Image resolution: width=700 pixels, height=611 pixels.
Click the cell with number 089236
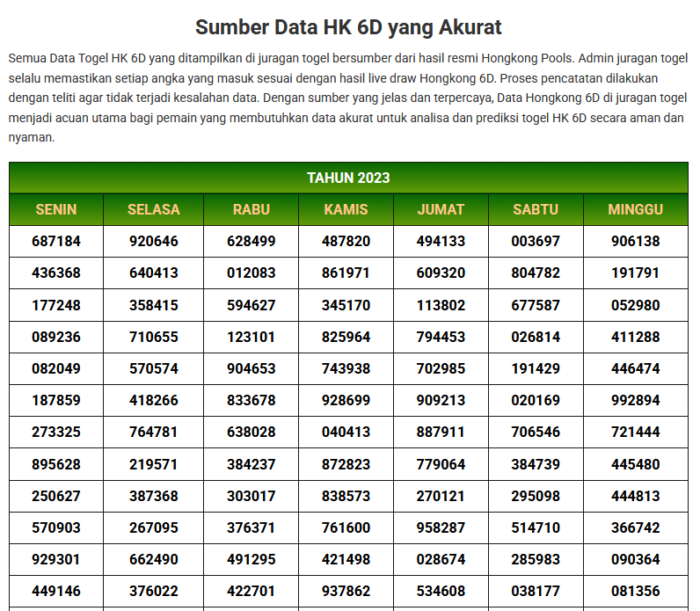click(x=56, y=337)
